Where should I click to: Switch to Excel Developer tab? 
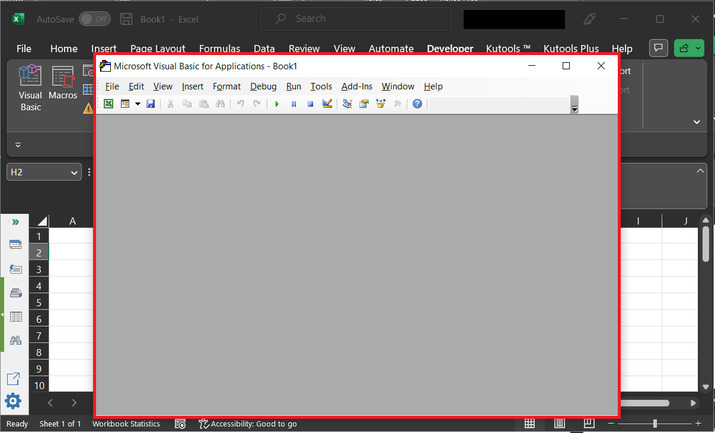450,49
